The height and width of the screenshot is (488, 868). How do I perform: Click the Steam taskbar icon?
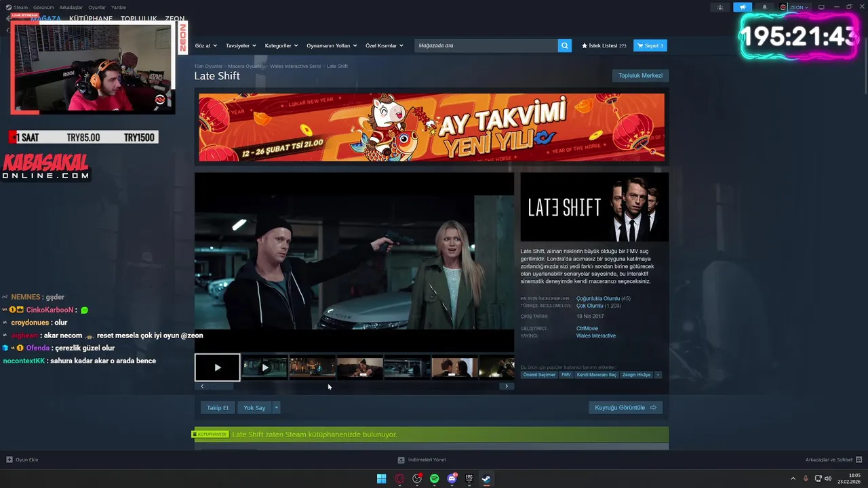pyautogui.click(x=486, y=479)
